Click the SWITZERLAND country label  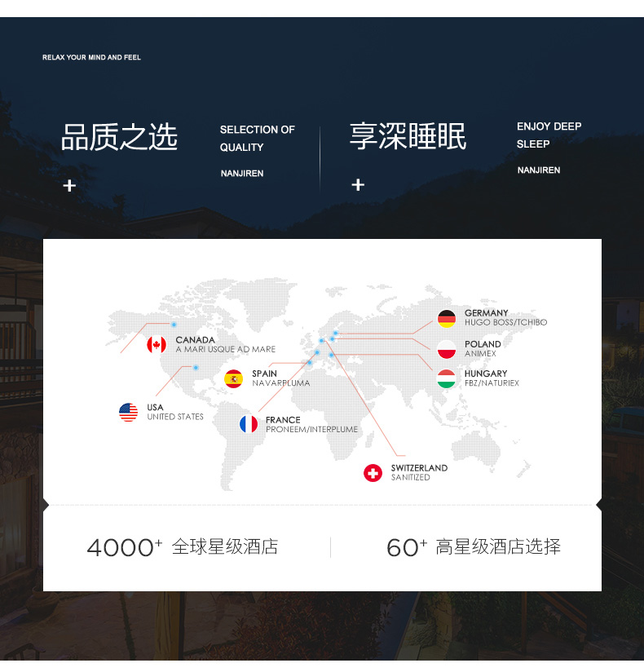[x=419, y=468]
